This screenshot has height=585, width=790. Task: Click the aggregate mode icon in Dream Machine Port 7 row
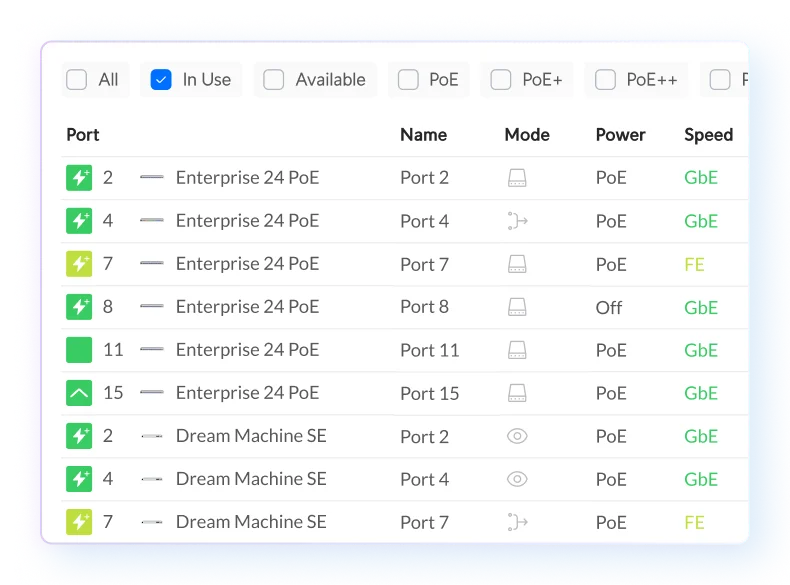[x=517, y=522]
